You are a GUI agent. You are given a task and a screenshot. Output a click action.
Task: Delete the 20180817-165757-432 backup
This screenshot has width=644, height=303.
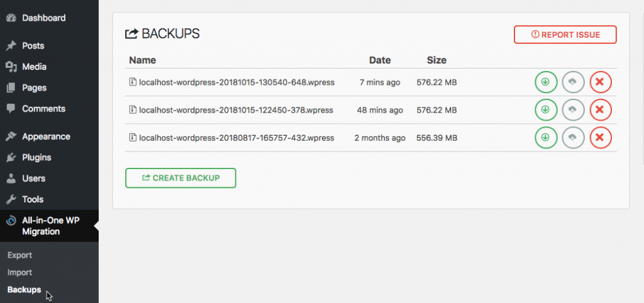601,138
